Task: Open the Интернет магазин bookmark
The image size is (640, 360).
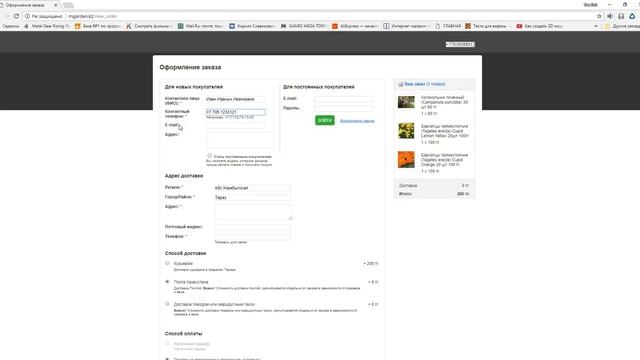Action: pyautogui.click(x=407, y=26)
